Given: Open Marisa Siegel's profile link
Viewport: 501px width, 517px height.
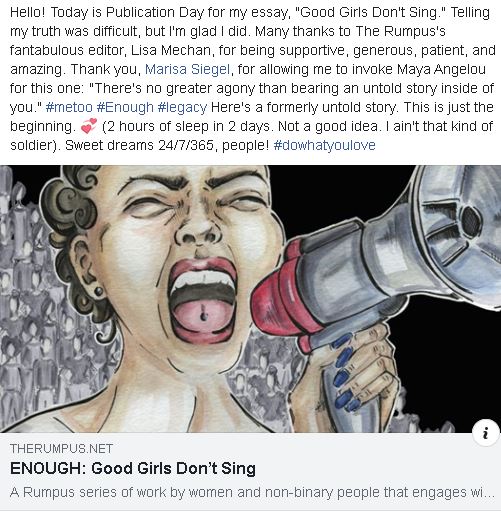Looking at the screenshot, I should click(x=187, y=69).
